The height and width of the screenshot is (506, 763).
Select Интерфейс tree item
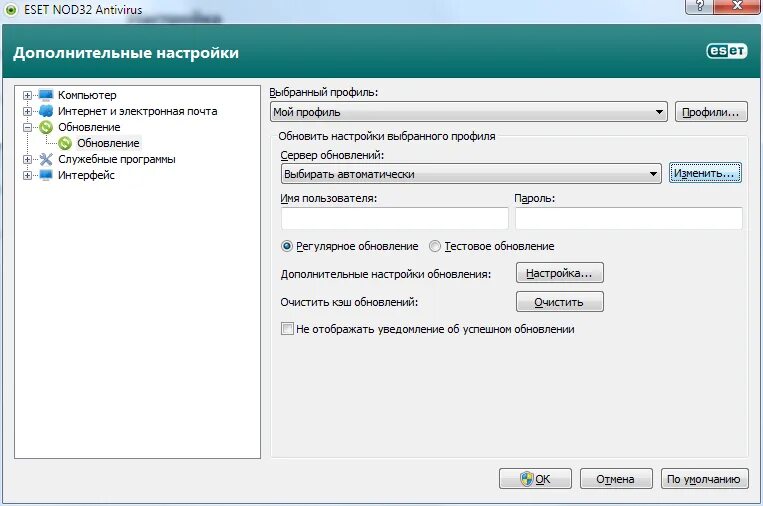pos(86,175)
